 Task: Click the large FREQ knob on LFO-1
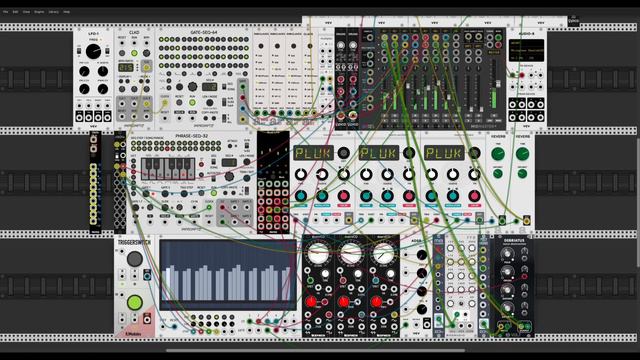click(93, 51)
